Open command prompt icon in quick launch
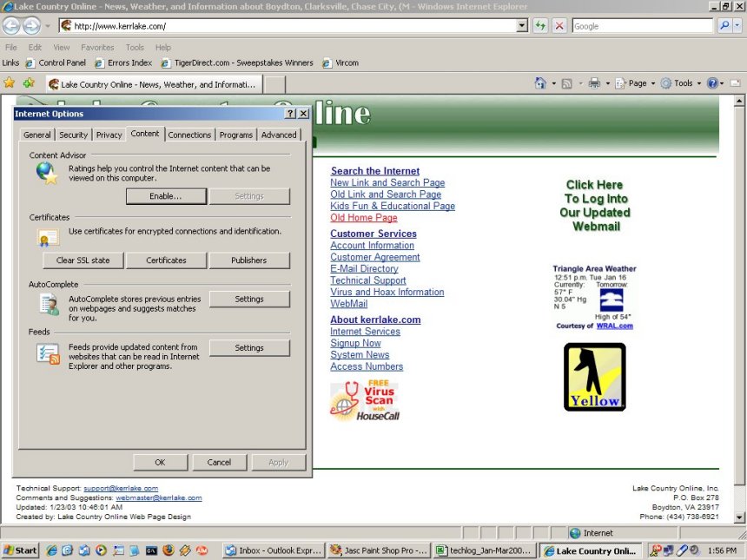 click(x=151, y=550)
